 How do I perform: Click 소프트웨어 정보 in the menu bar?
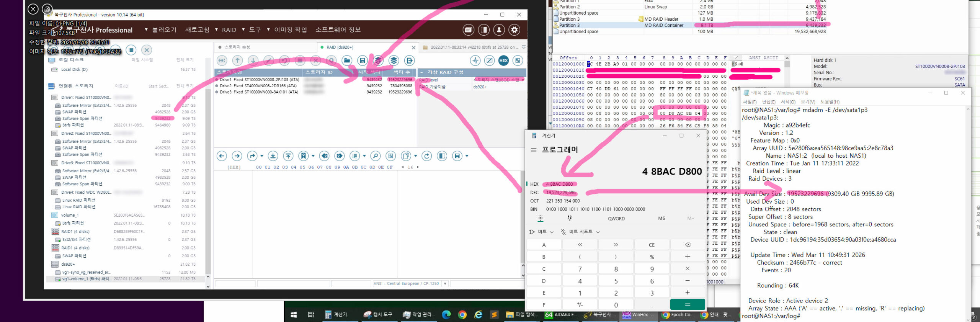coord(338,30)
